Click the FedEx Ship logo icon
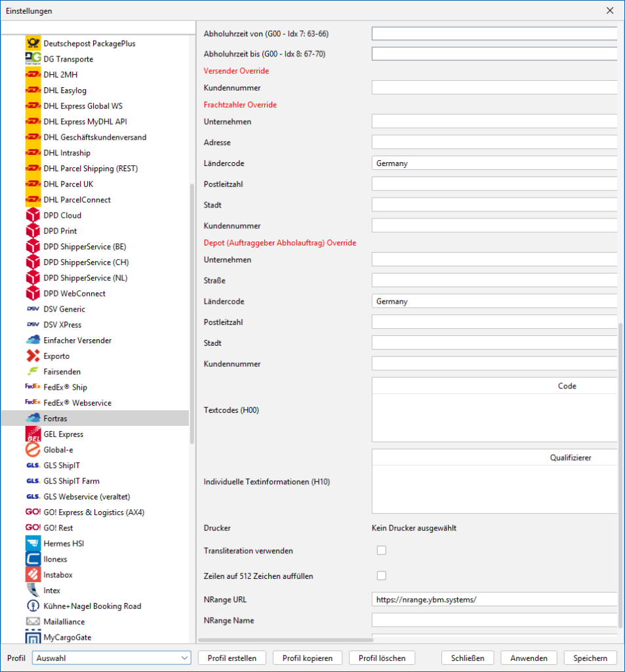Viewport: 625px width, 672px height. pos(33,387)
